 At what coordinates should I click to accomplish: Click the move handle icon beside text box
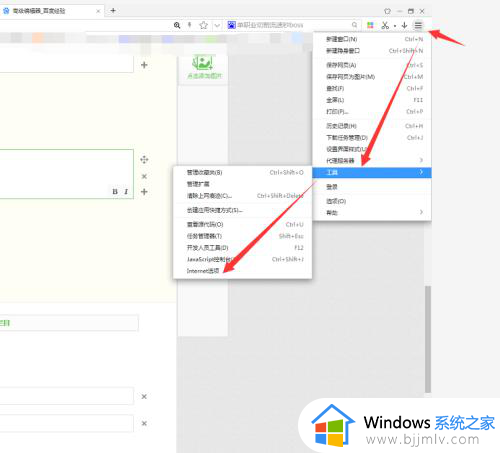[x=144, y=159]
